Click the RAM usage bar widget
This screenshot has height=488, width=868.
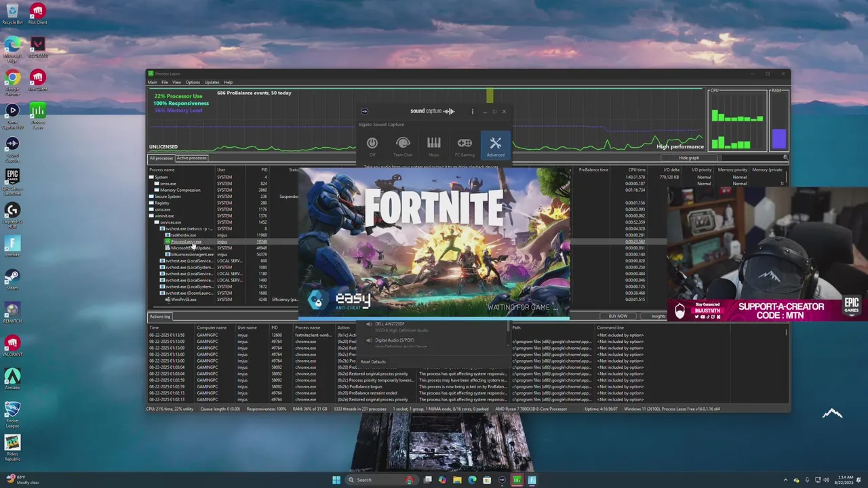pos(778,121)
